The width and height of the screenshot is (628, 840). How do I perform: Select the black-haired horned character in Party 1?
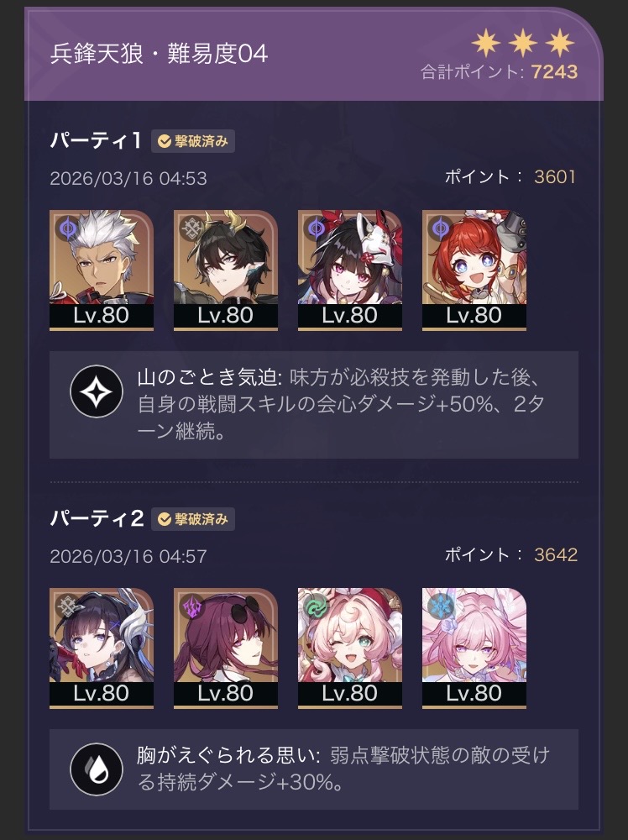(225, 270)
